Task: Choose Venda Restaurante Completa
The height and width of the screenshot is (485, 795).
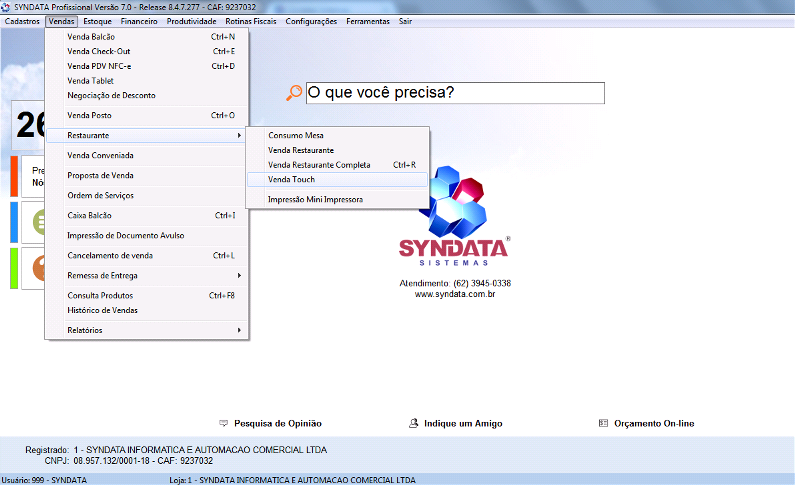Action: [338, 165]
